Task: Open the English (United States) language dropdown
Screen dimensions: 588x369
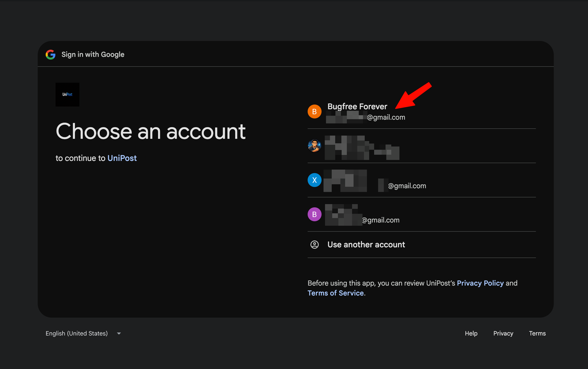Action: point(83,333)
